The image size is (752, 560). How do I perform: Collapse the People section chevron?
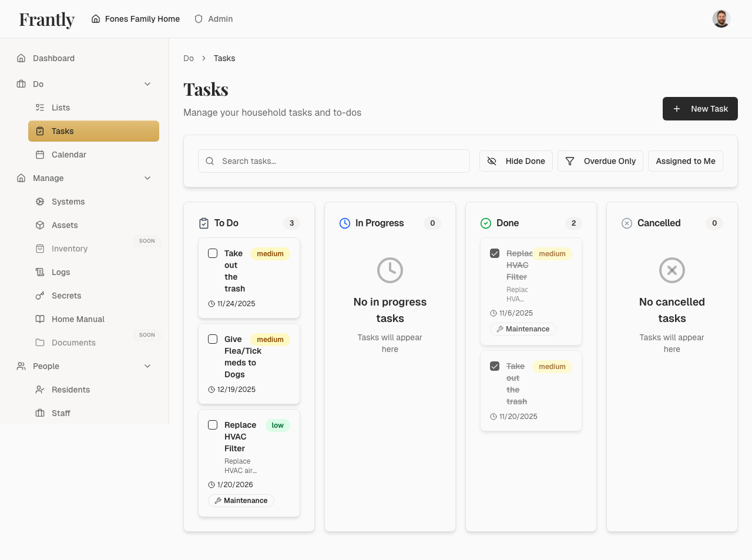[147, 366]
